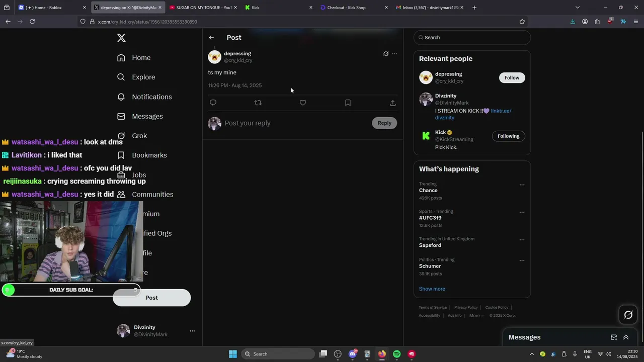Open Firefox extensions icon
Viewport: 644px width, 362px height.
[597, 22]
